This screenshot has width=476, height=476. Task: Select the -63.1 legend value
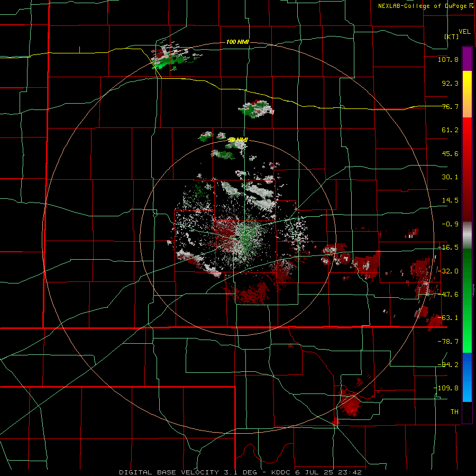(448, 318)
